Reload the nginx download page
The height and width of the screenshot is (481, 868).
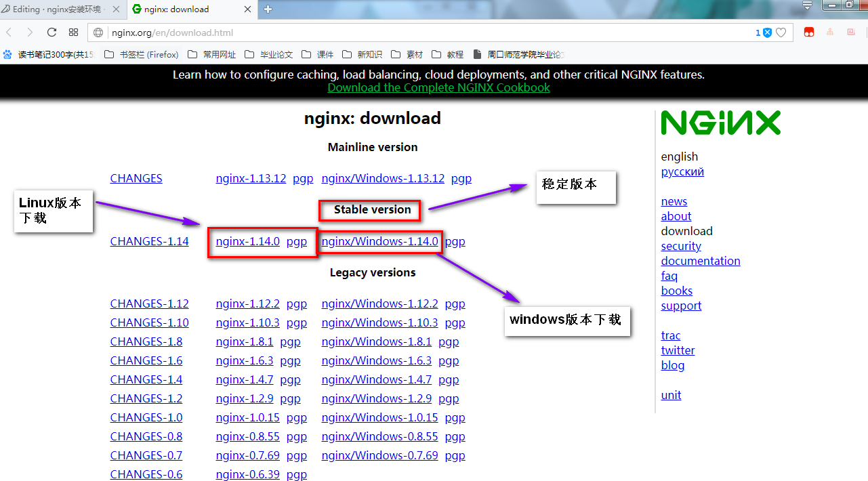point(51,33)
